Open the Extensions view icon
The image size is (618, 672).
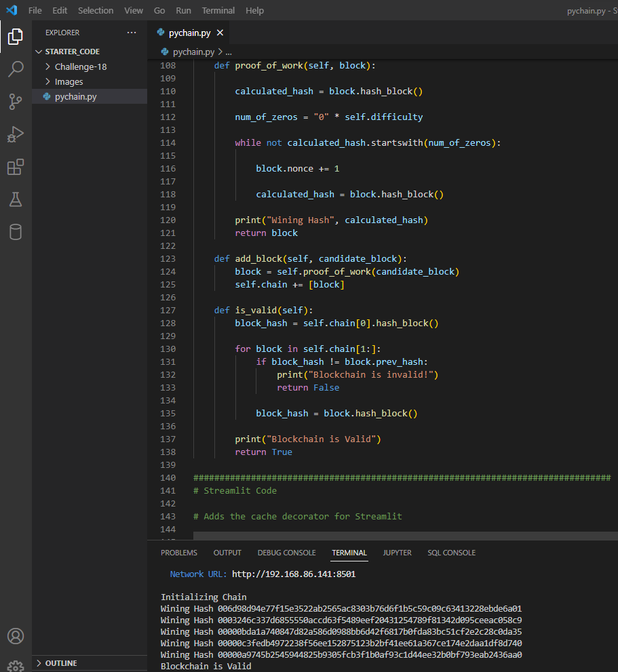click(x=16, y=167)
